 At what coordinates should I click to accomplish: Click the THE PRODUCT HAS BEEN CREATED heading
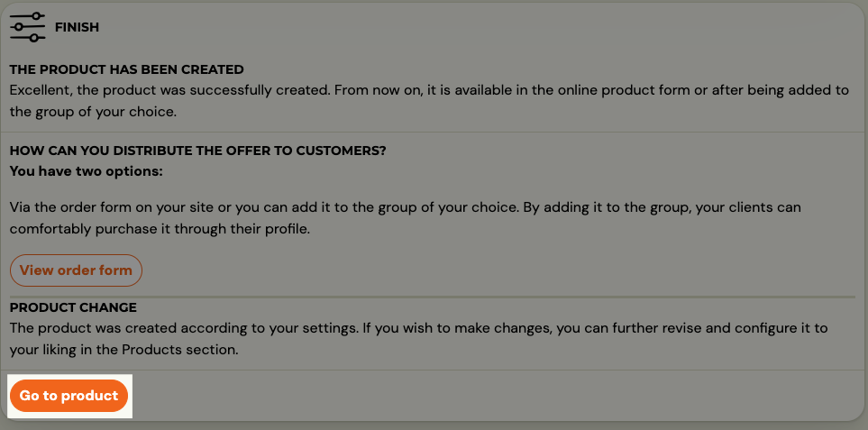127,69
